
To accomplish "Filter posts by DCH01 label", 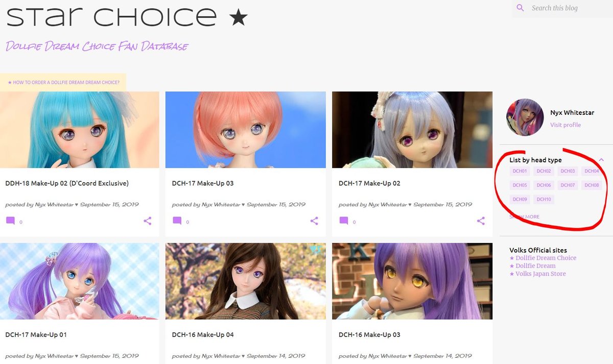I will click(520, 172).
